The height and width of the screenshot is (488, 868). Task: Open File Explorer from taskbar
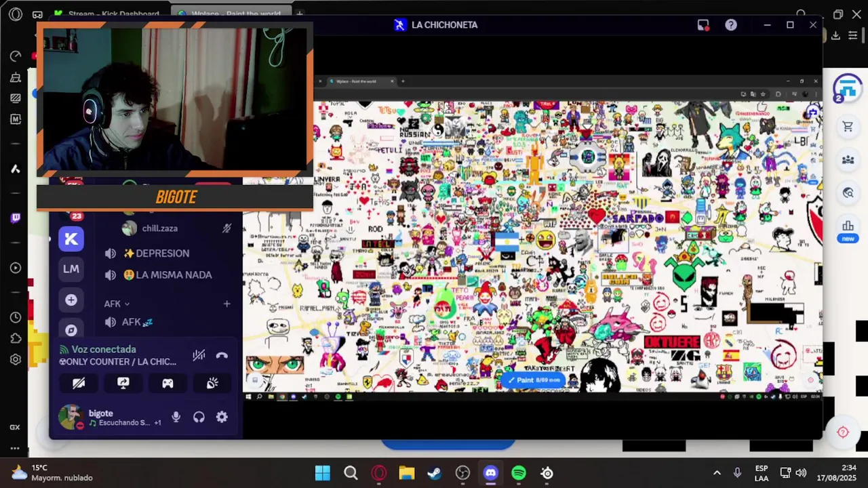pyautogui.click(x=406, y=473)
